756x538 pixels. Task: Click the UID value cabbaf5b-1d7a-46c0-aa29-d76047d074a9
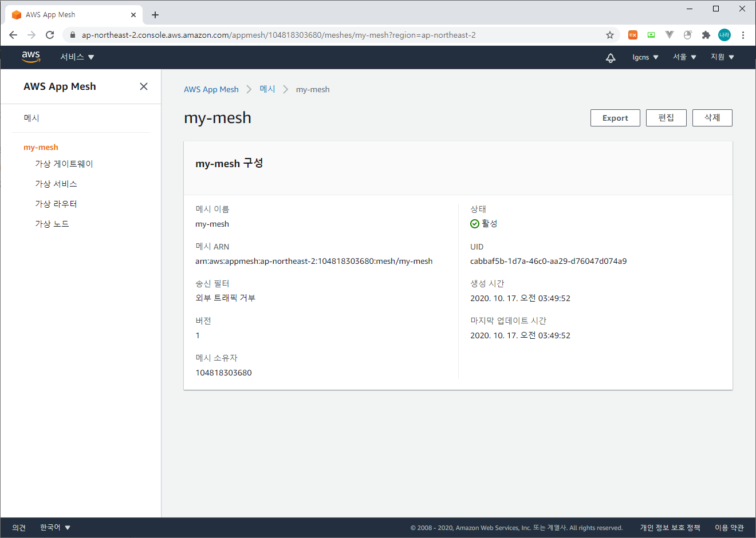point(548,261)
